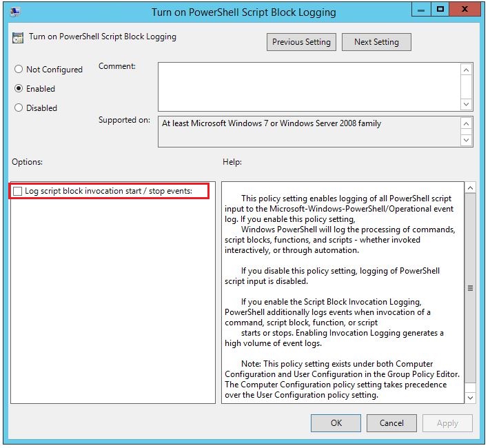The image size is (490, 448).
Task: Click the Help pane scrollbar thumb
Action: click(470, 288)
